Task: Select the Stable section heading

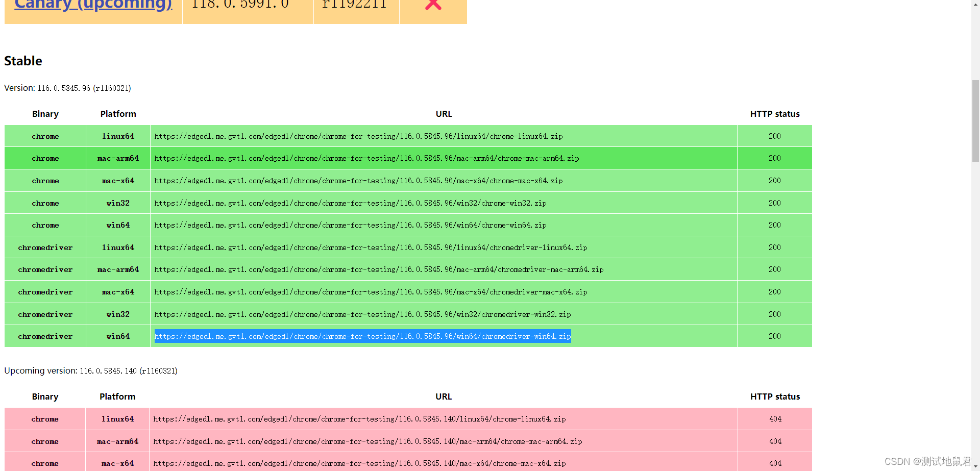Action: click(23, 61)
